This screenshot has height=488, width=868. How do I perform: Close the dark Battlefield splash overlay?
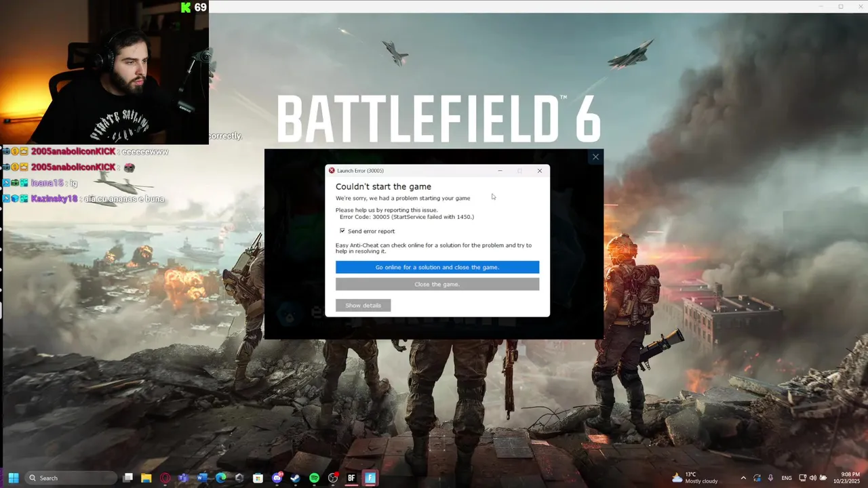coord(595,157)
